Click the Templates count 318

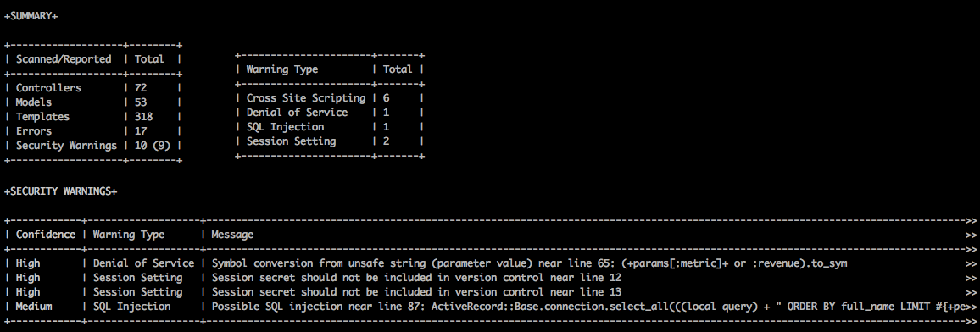tap(144, 117)
